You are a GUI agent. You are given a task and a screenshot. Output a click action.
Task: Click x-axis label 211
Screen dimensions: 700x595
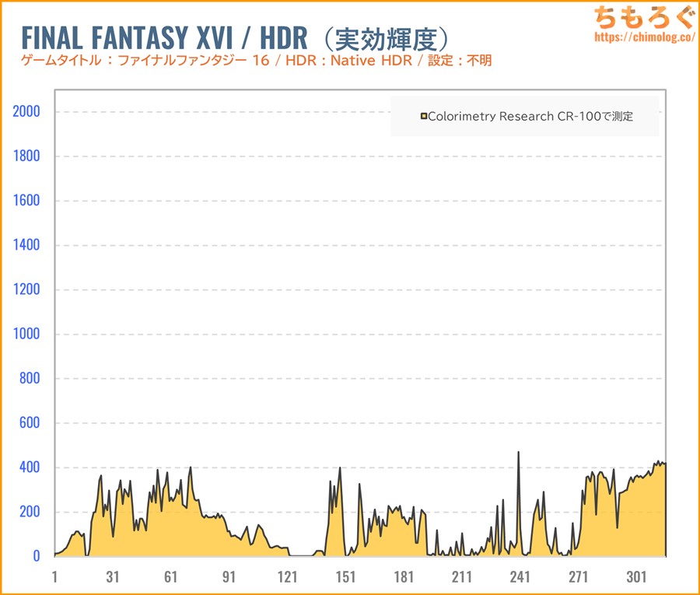click(461, 576)
